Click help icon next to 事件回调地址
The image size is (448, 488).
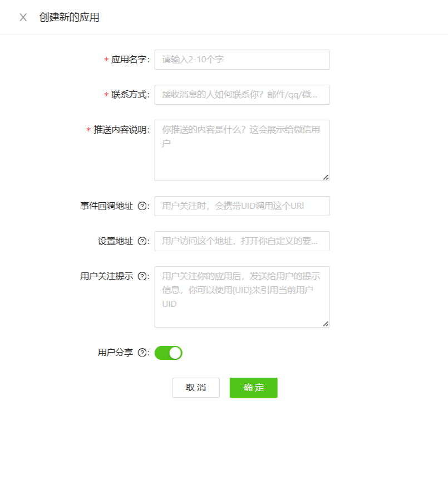142,206
